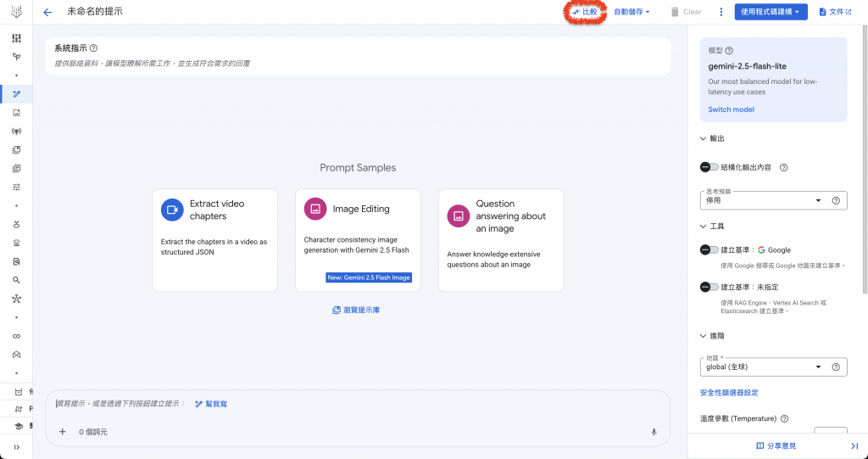
Task: Toggle 建立基準：未指定 switch
Action: click(x=709, y=288)
